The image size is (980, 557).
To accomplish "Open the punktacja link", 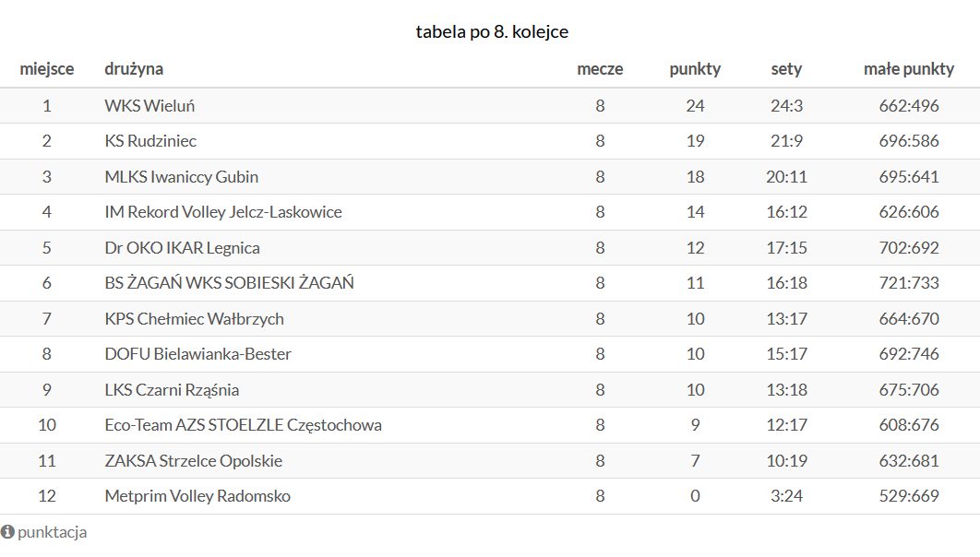I will pos(52,533).
